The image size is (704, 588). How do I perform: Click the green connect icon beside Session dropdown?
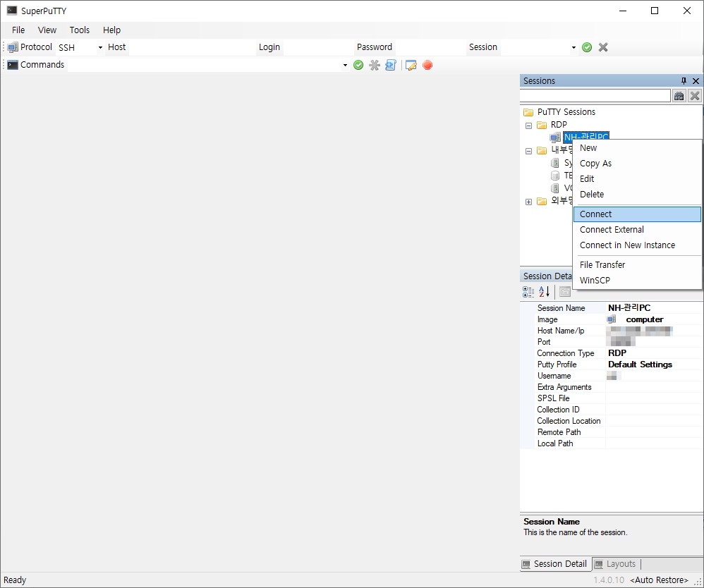pos(586,47)
